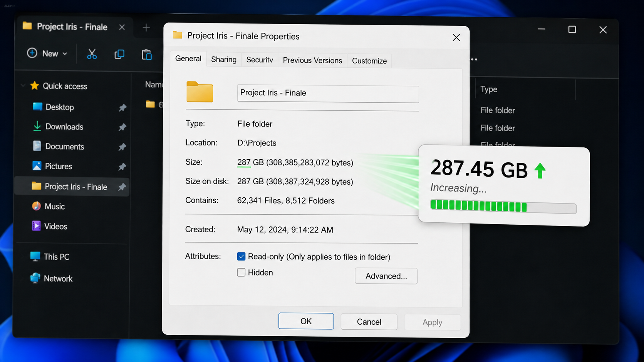
Task: Close the Project Iris - Finale Explorer tab
Action: [x=122, y=27]
